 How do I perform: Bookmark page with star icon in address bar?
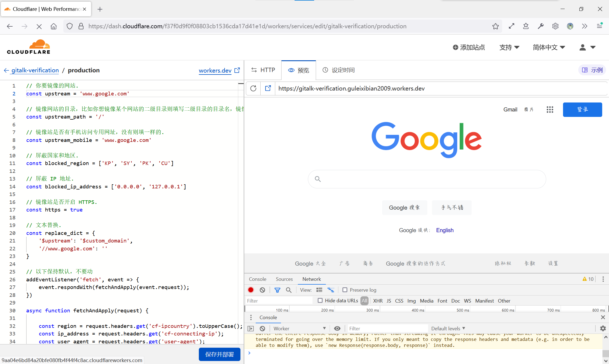pyautogui.click(x=495, y=26)
